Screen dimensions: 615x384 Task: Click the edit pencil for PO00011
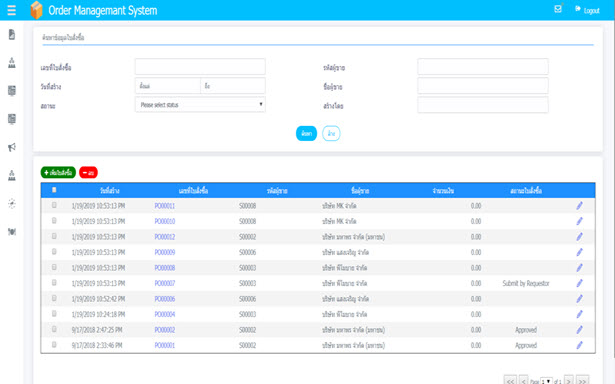click(x=579, y=206)
